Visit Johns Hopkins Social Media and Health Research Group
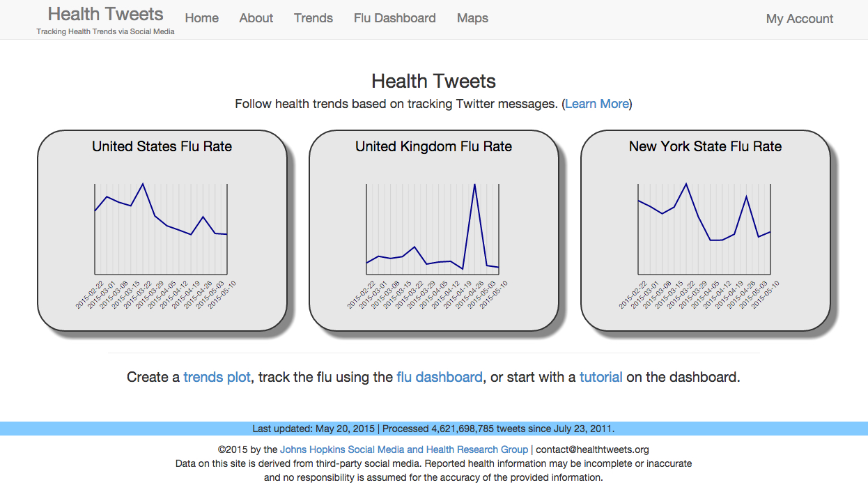868x485 pixels. tap(404, 449)
